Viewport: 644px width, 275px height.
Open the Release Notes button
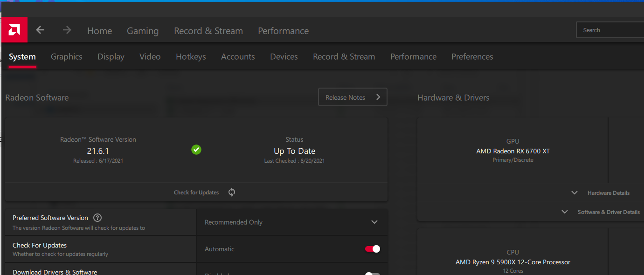(x=353, y=97)
